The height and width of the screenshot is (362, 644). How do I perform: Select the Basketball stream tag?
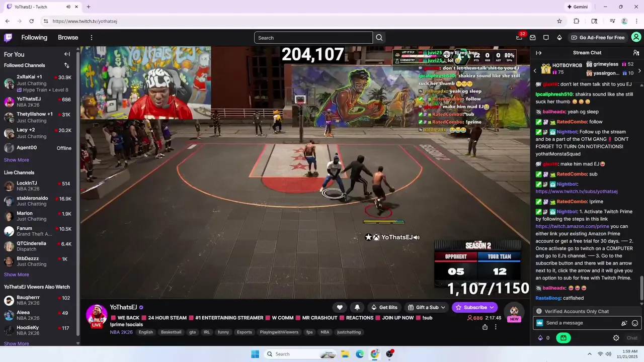(x=171, y=332)
